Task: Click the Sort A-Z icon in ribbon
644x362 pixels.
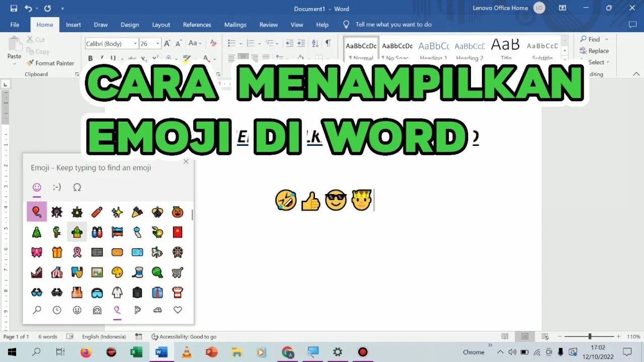Action: (x=315, y=43)
